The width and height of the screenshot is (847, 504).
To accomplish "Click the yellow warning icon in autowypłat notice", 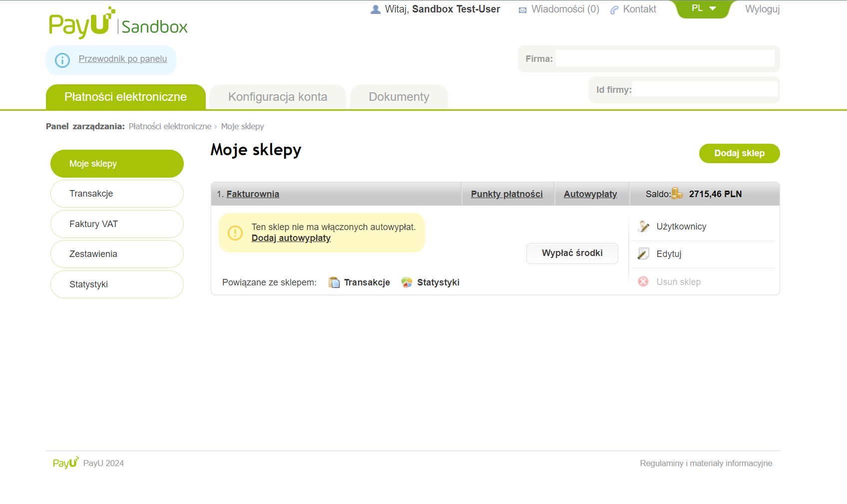I will click(x=235, y=233).
